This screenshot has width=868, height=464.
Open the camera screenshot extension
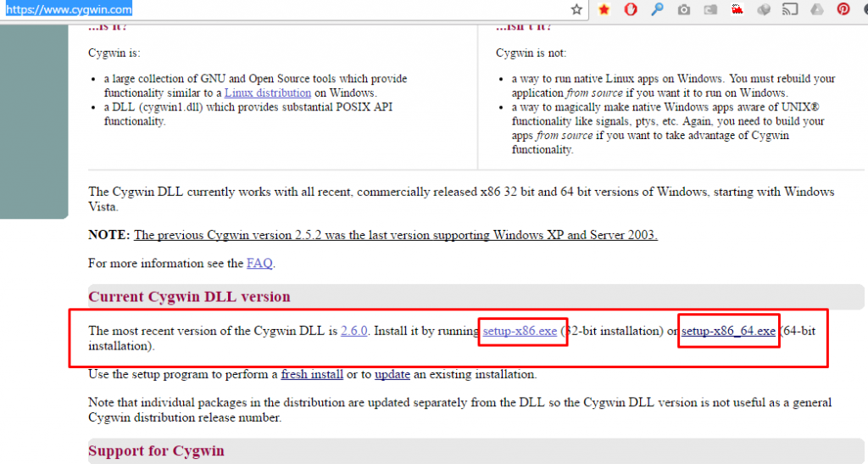tap(683, 10)
